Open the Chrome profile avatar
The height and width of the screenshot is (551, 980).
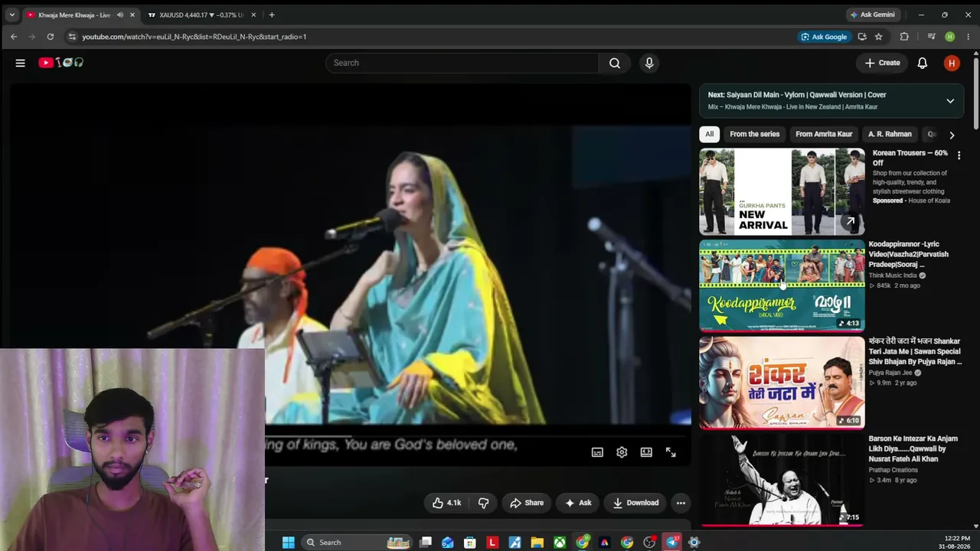pyautogui.click(x=950, y=37)
